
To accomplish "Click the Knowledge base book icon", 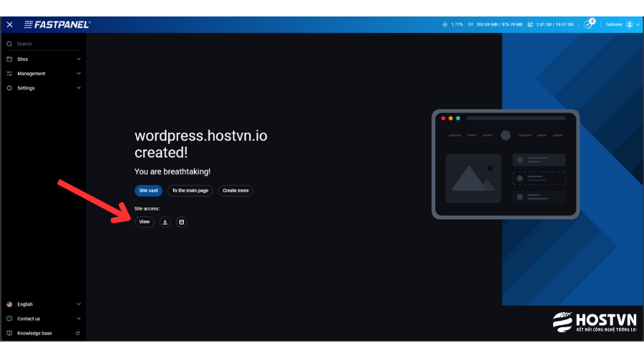I will coord(9,334).
